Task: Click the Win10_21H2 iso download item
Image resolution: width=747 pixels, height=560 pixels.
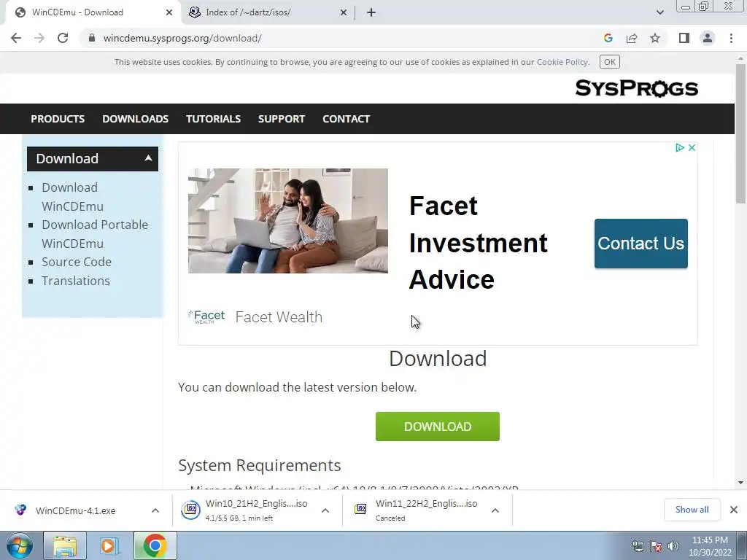Action: pyautogui.click(x=256, y=510)
